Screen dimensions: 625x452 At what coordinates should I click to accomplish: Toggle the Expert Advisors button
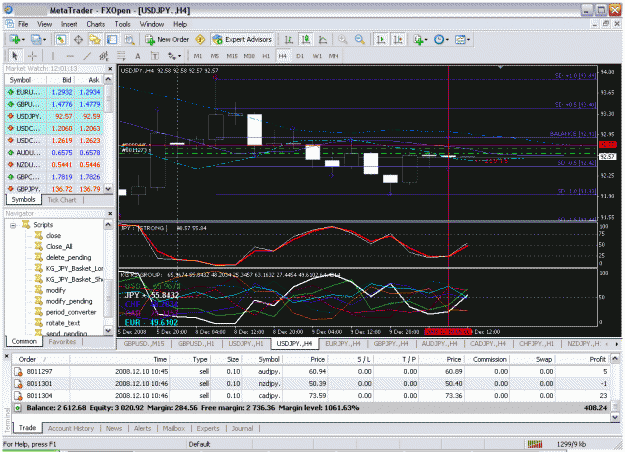[242, 39]
